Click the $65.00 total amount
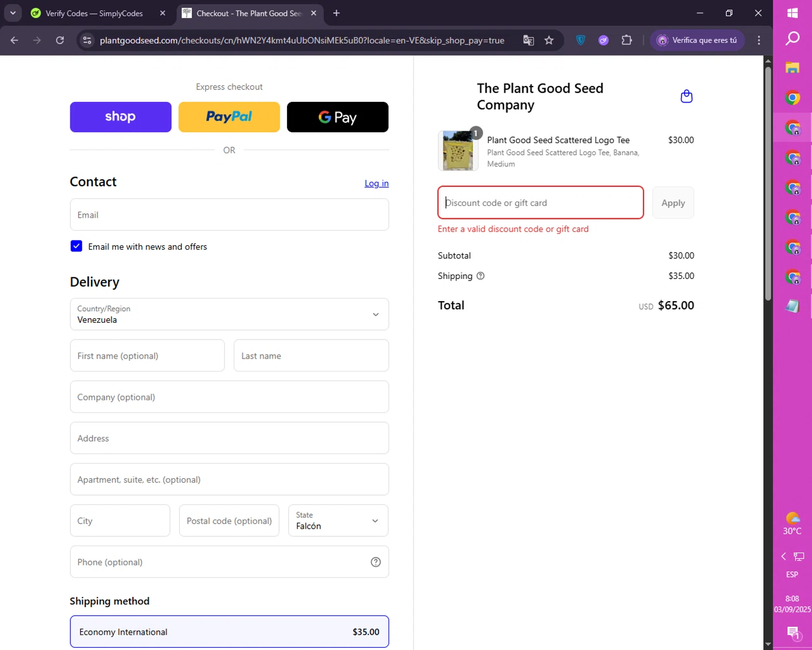 676,305
